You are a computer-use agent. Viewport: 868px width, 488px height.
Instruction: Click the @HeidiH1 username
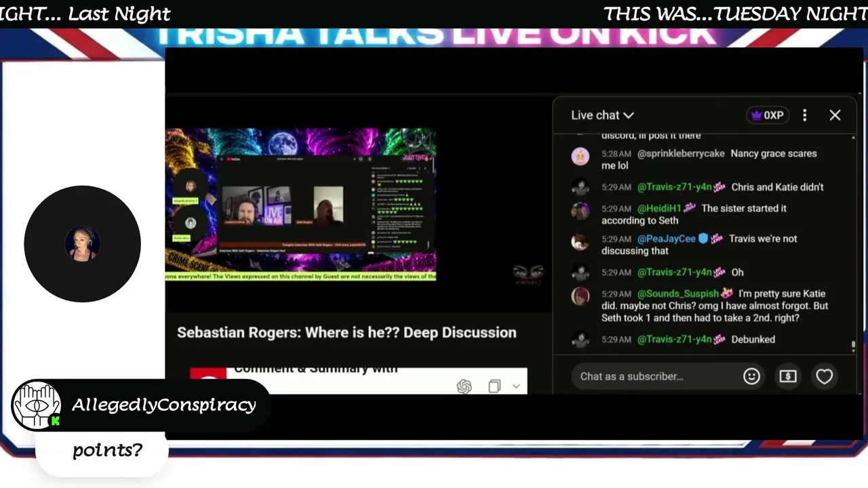(659, 209)
